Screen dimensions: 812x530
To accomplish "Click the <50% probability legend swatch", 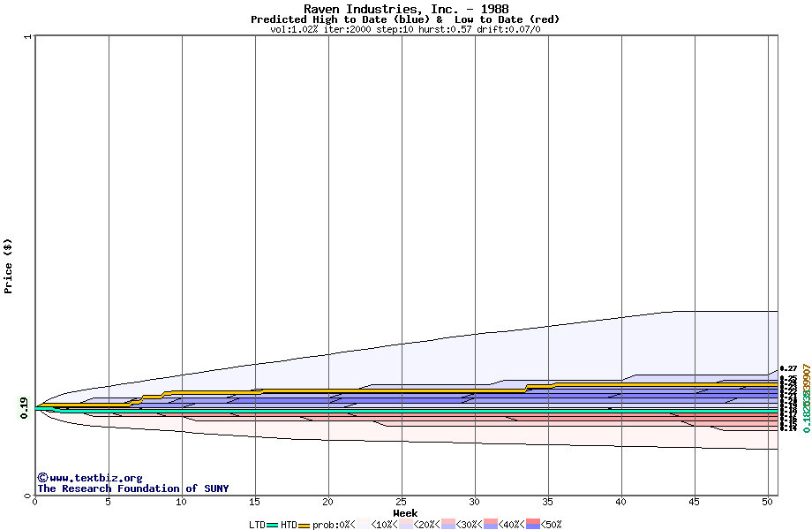I will click(x=533, y=525).
